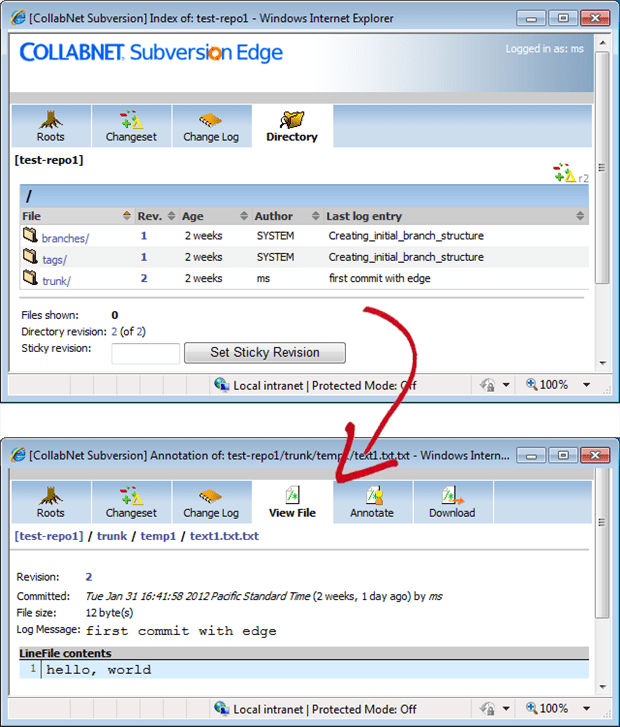Open revision 1 link of branches row
The image size is (620, 727).
tap(144, 236)
